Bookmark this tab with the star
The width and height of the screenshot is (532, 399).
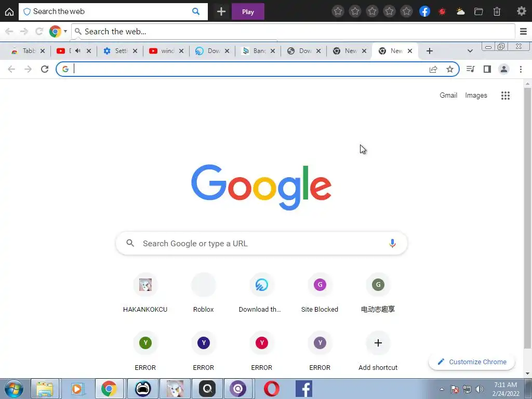[450, 69]
